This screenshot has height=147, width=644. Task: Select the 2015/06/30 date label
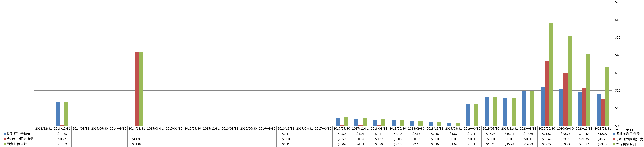[174, 128]
